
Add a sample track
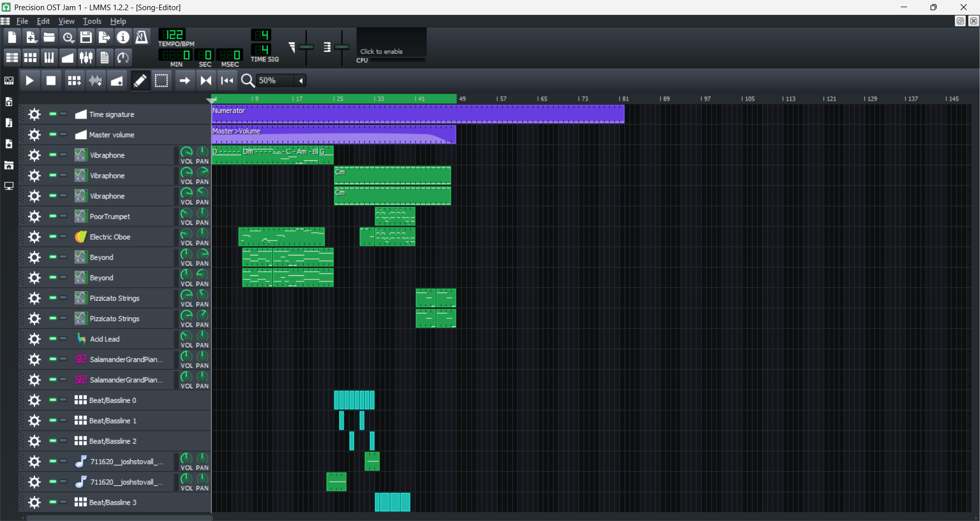96,81
